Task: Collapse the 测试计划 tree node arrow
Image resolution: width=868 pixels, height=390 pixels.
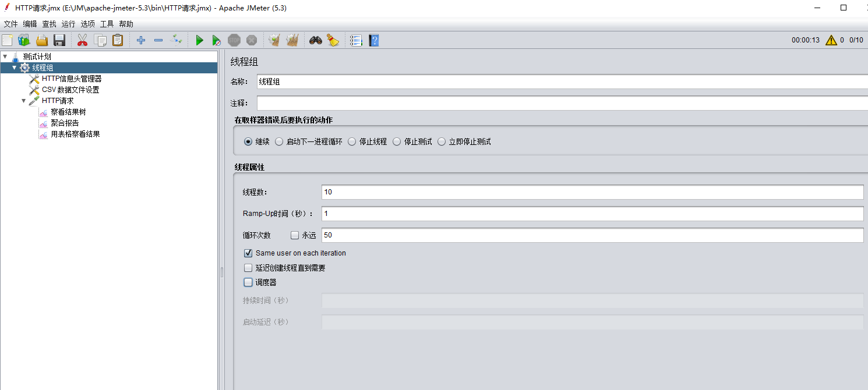Action: 5,56
